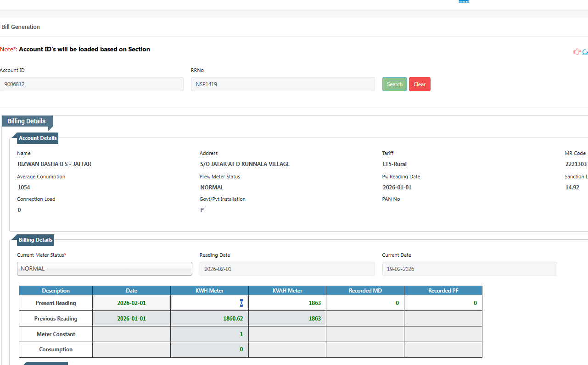Open the partially visible 'Ca' link
588x365 pixels.
(585, 52)
